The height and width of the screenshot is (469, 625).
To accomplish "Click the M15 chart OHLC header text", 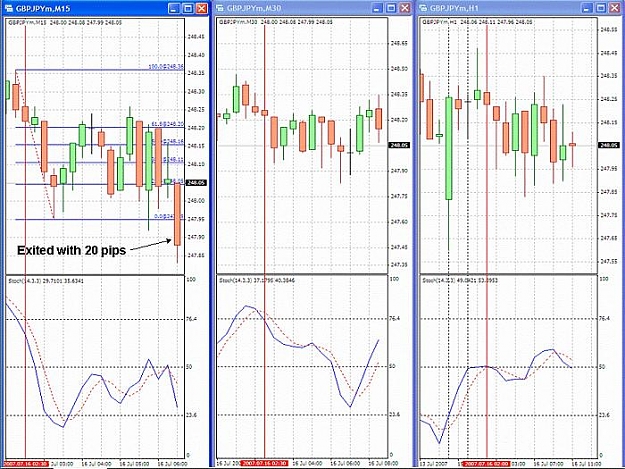I will click(x=65, y=23).
